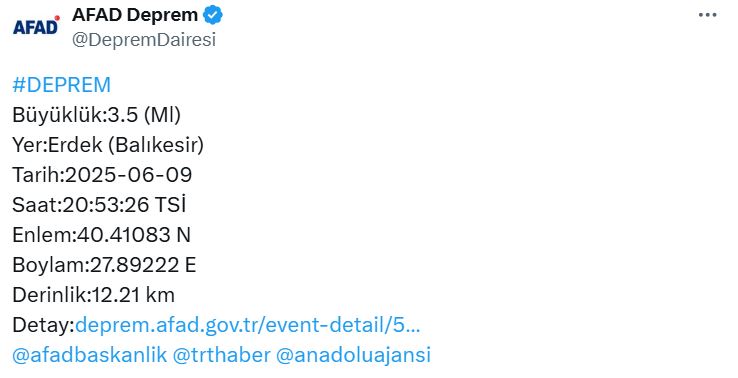
Task: Click the Büyüklük:3.5 (Ml) text line
Action: 96,115
